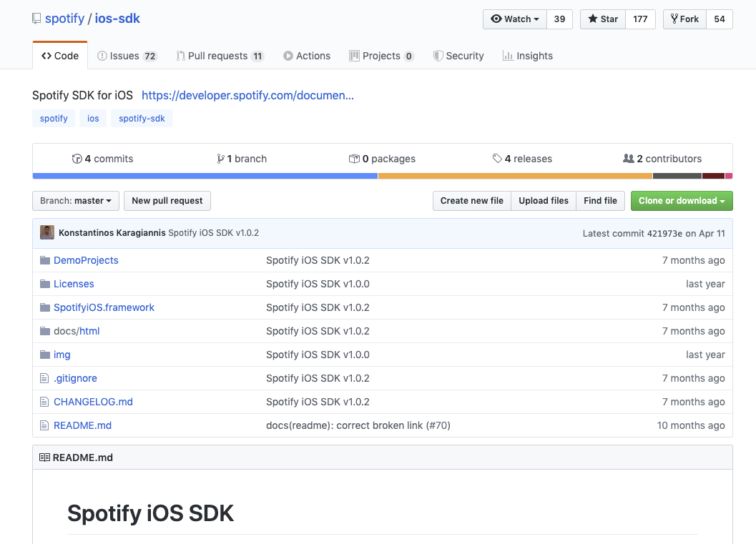This screenshot has width=756, height=544.
Task: Expand the Clone or download menu
Action: (x=682, y=200)
